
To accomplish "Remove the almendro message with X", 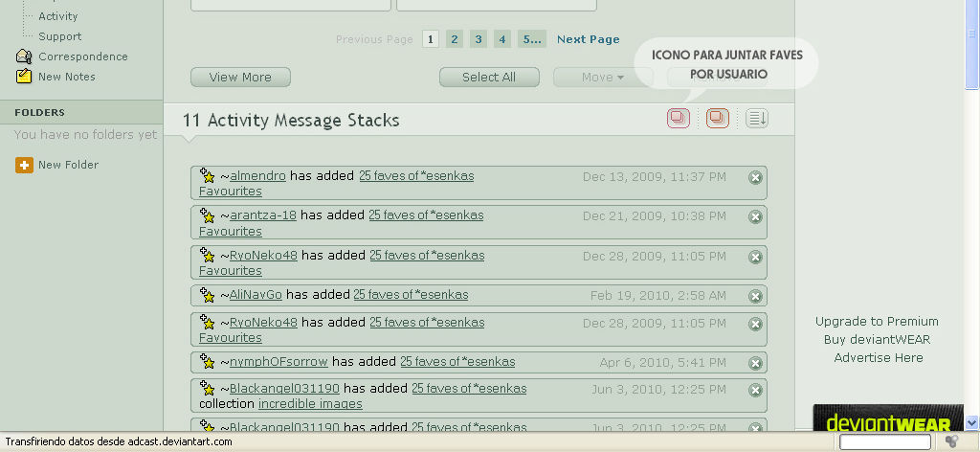I will click(755, 177).
